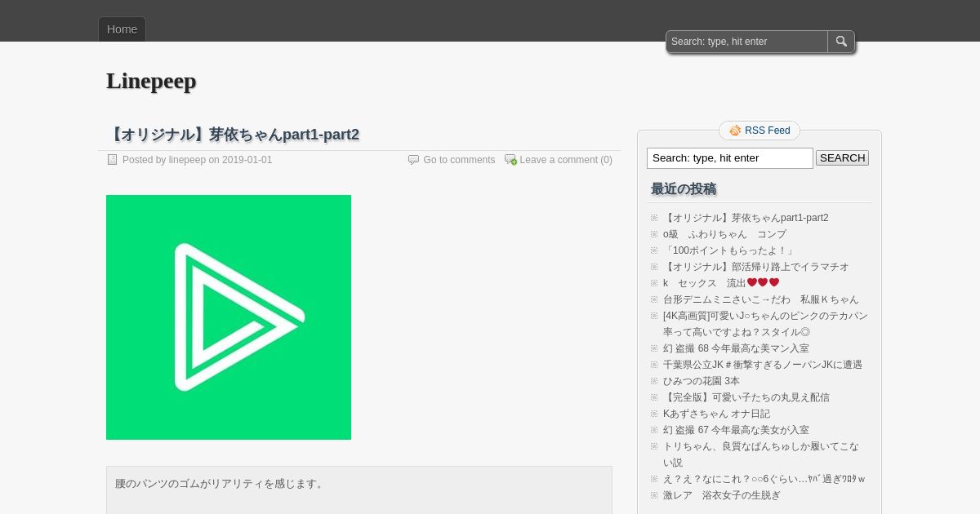Click the RSS feed orange icon
The image size is (980, 514).
(735, 131)
